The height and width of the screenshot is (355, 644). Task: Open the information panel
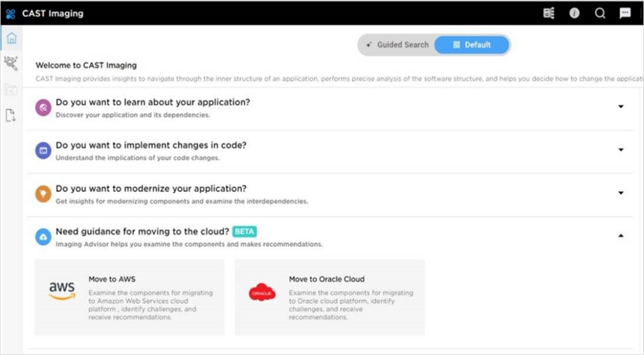(x=574, y=13)
